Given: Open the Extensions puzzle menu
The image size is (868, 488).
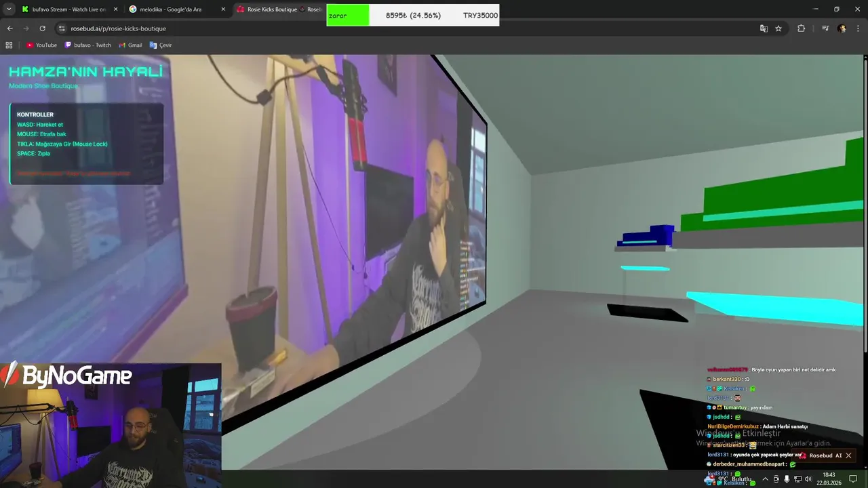Looking at the screenshot, I should [x=801, y=28].
